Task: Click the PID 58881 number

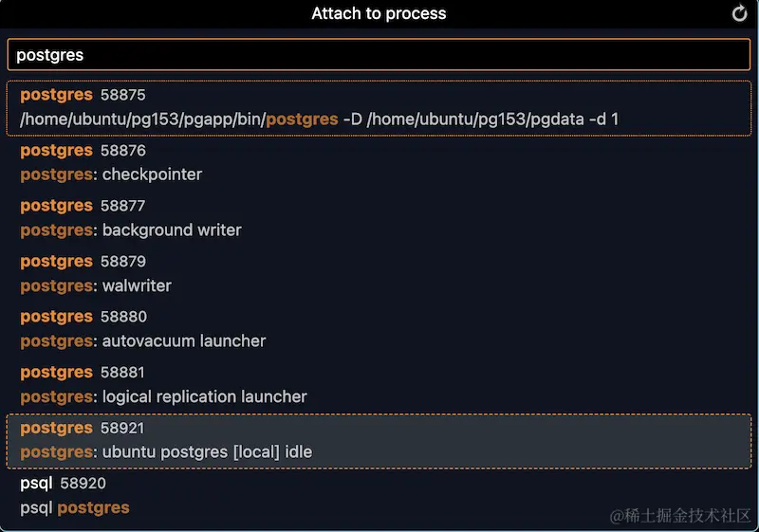Action: pos(122,373)
